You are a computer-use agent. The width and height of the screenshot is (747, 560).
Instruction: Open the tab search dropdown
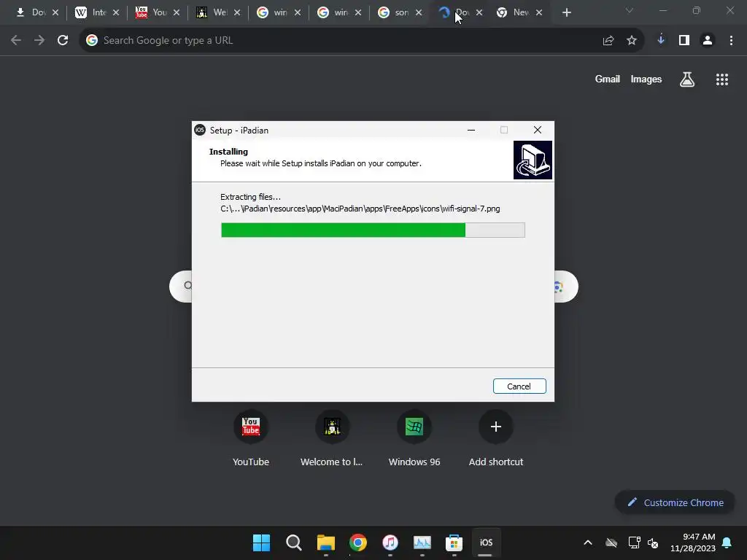point(630,10)
